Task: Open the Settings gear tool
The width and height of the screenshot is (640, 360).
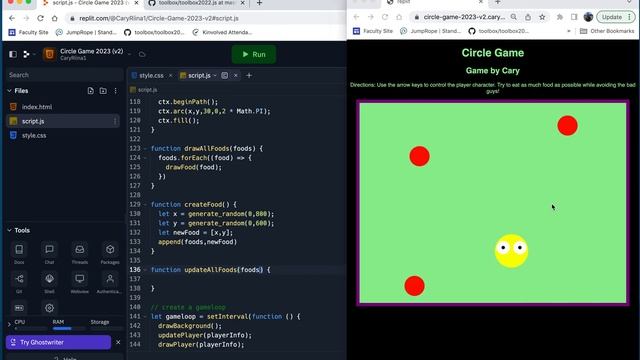Action: pos(49,308)
